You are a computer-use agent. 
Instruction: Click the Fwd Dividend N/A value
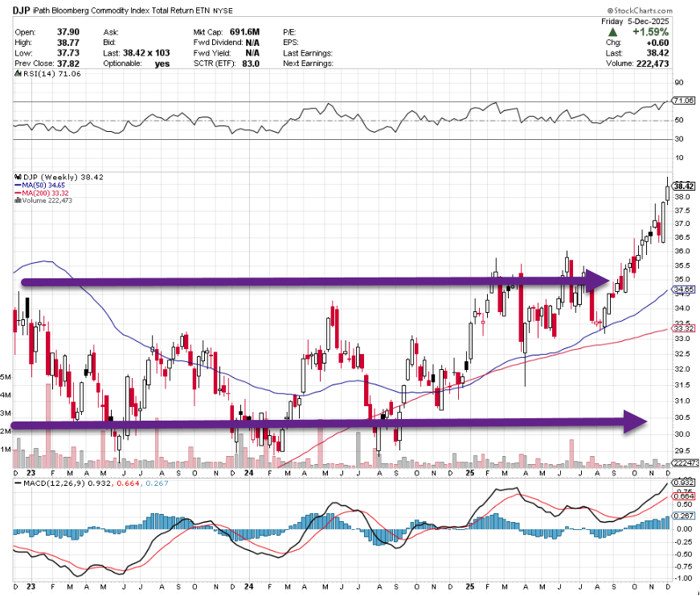[x=252, y=43]
